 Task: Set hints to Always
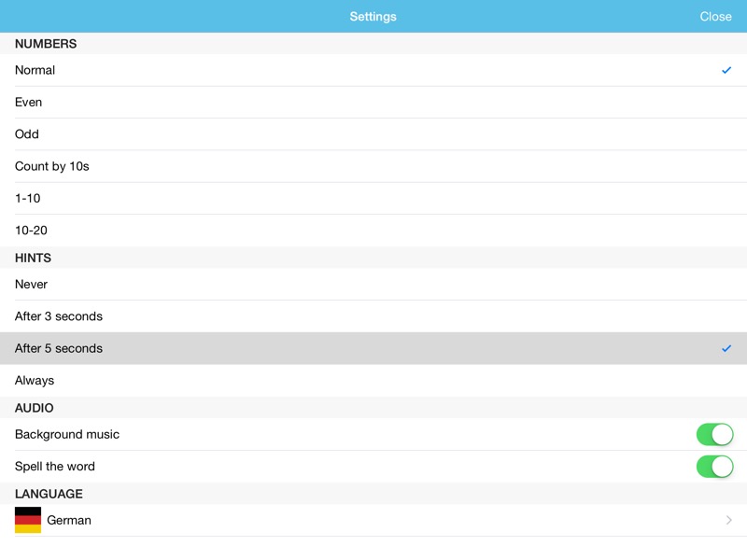click(35, 380)
